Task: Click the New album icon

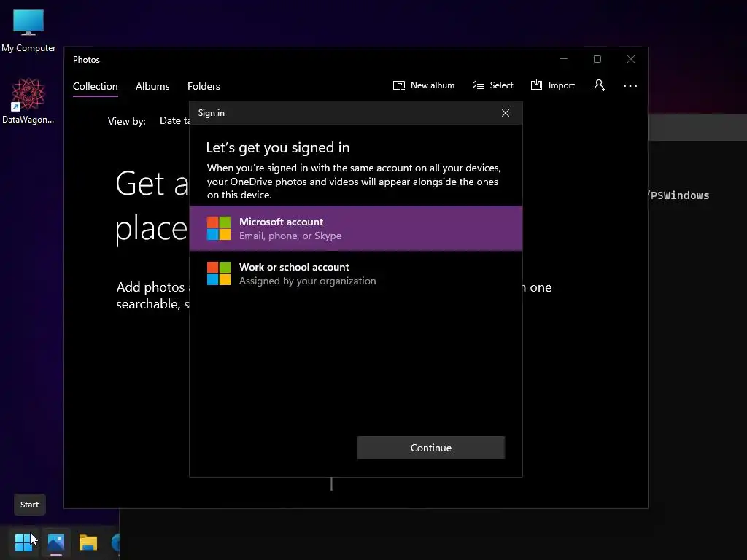Action: click(x=399, y=85)
